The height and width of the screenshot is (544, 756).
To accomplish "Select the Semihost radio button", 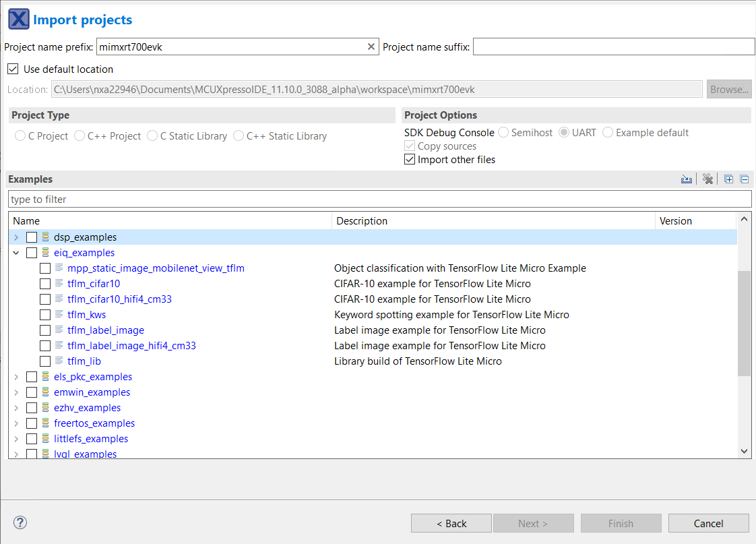I will (x=503, y=133).
